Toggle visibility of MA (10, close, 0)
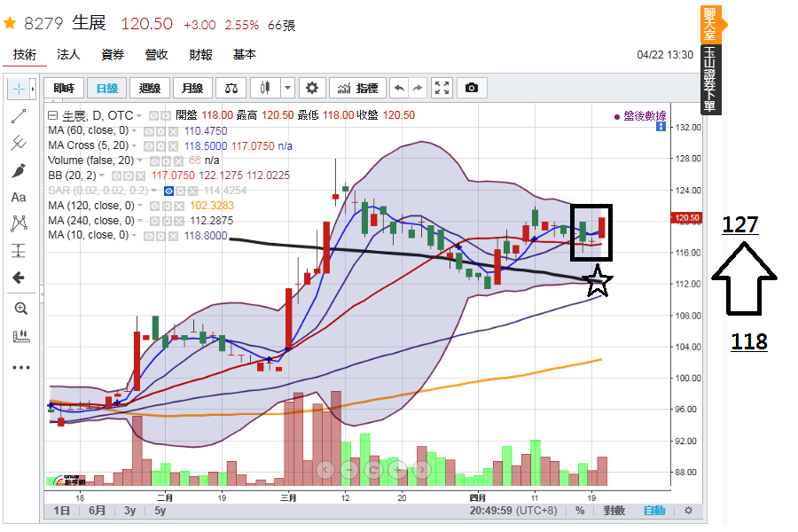Screen dimensions: 798x532 point(149,236)
